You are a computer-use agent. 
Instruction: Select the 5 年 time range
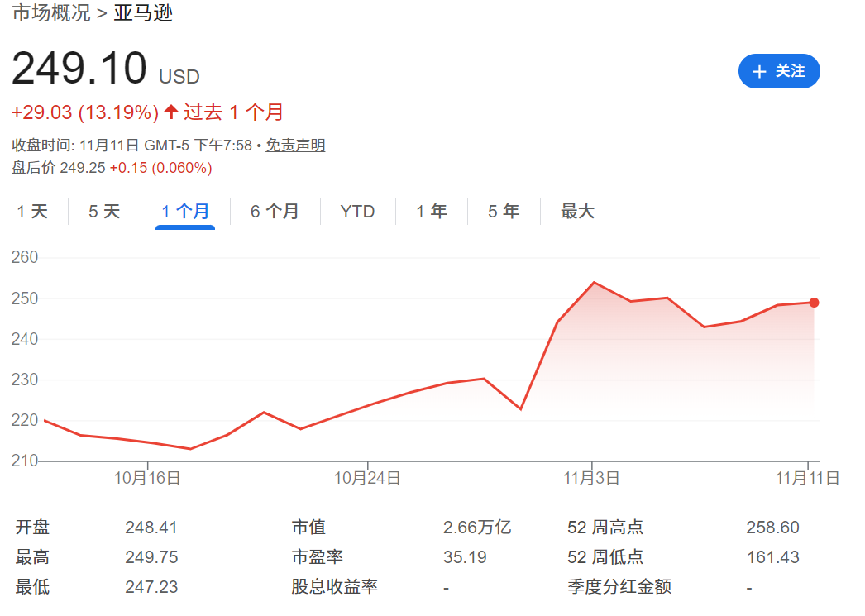point(503,211)
